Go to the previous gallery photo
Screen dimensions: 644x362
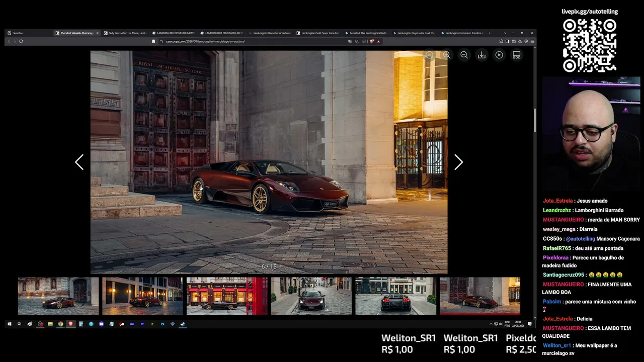click(x=79, y=162)
